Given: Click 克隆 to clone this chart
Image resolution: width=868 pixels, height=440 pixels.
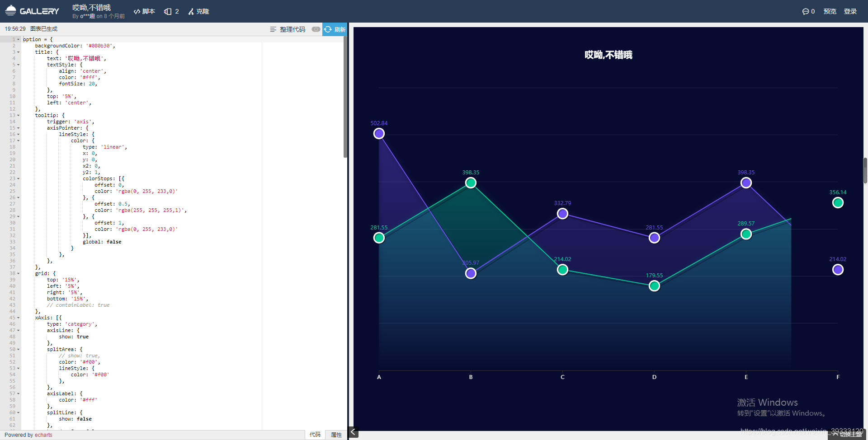Looking at the screenshot, I should pos(198,11).
